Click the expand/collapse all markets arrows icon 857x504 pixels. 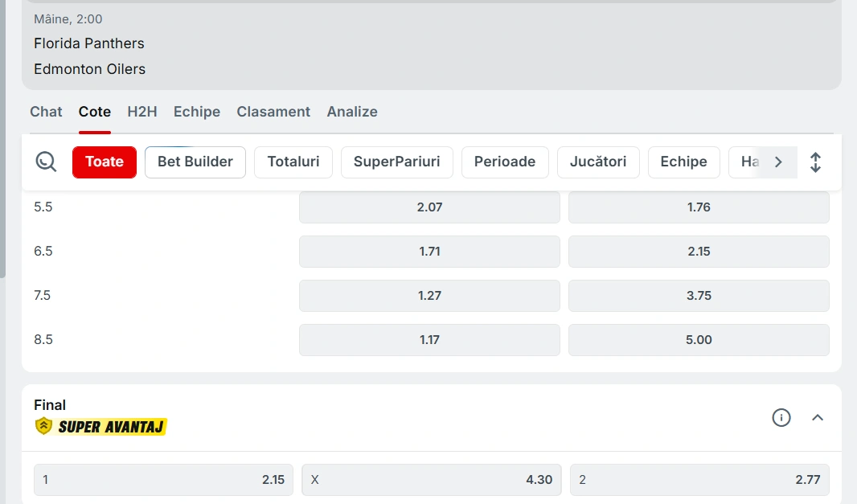pyautogui.click(x=815, y=162)
